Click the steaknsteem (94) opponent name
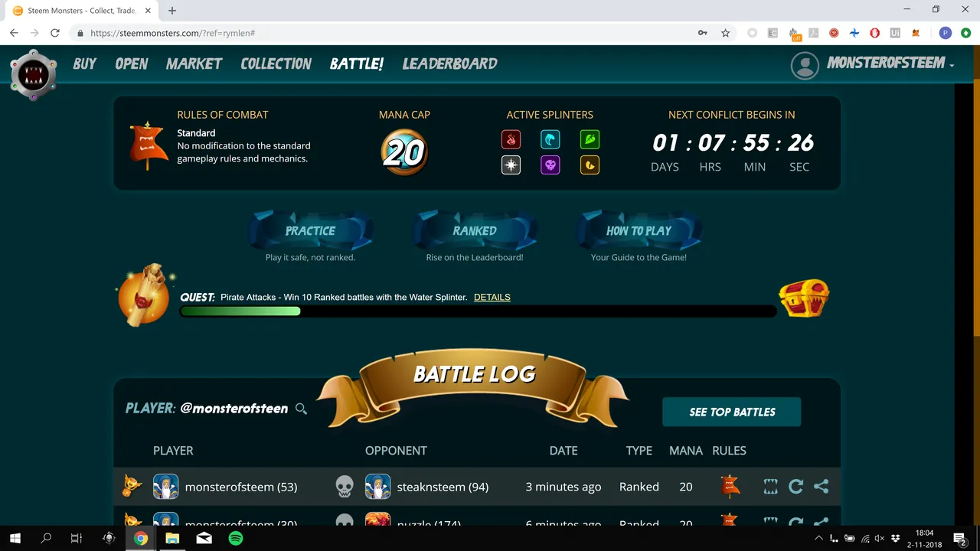980x551 pixels. pyautogui.click(x=443, y=487)
